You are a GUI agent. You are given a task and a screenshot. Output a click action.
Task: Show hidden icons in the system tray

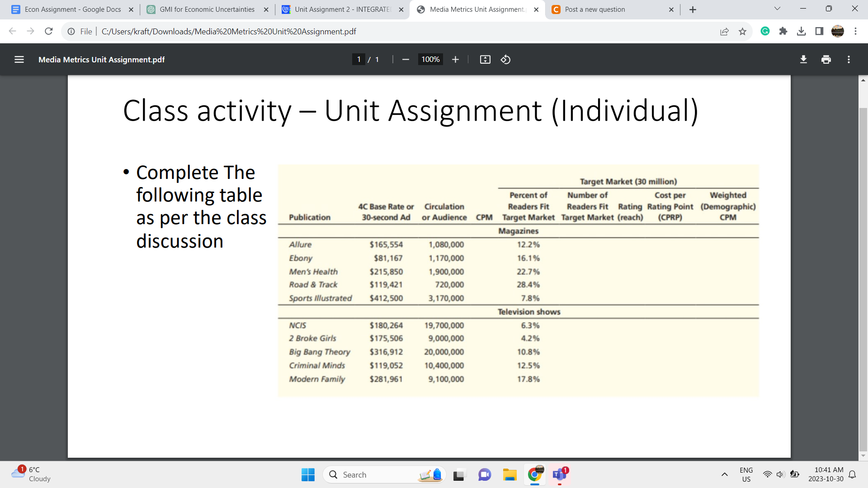(x=725, y=474)
